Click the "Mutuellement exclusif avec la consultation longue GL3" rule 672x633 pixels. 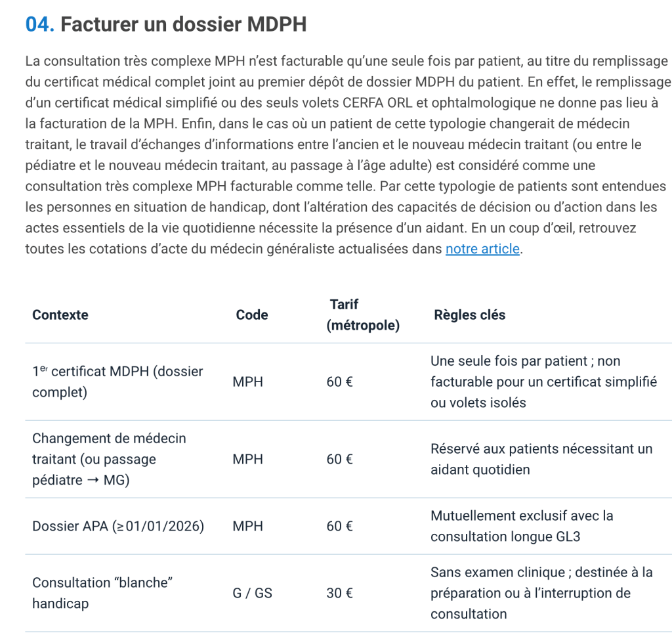522,527
